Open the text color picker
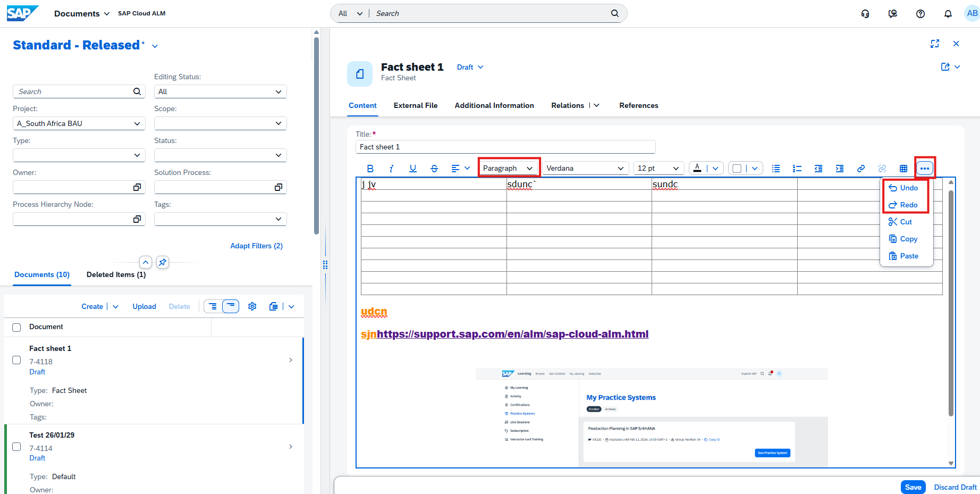The width and height of the screenshot is (980, 494). click(x=698, y=169)
